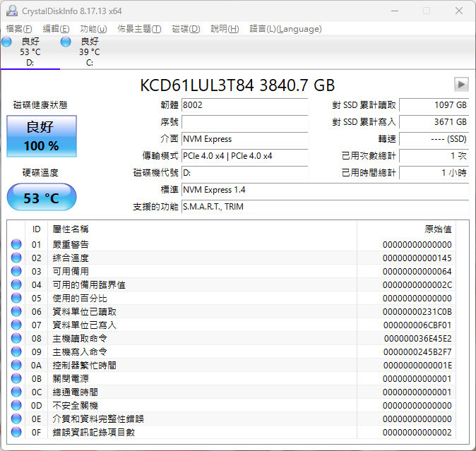Viewport: 476px width, 451px height.
Task: Click the next disk arrow button
Action: click(461, 84)
